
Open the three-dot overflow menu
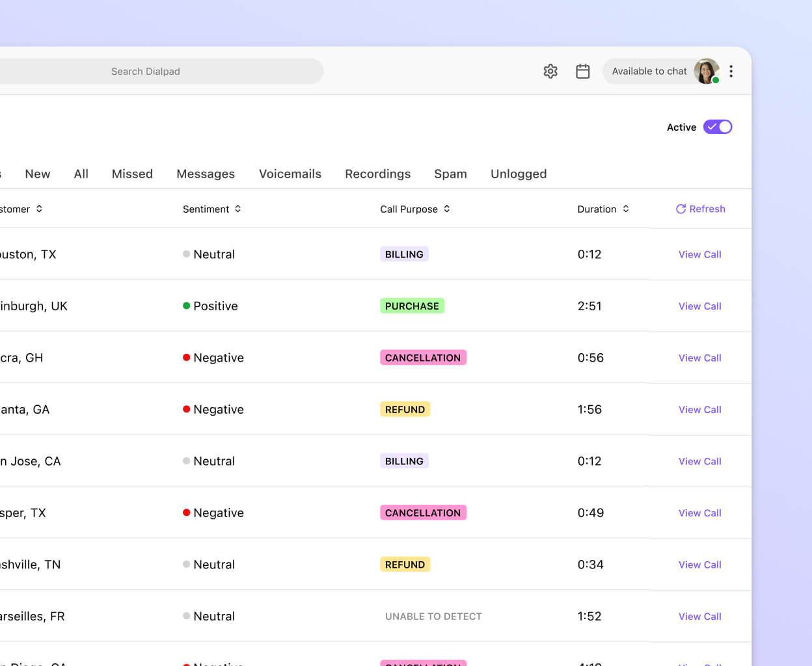[x=731, y=71]
